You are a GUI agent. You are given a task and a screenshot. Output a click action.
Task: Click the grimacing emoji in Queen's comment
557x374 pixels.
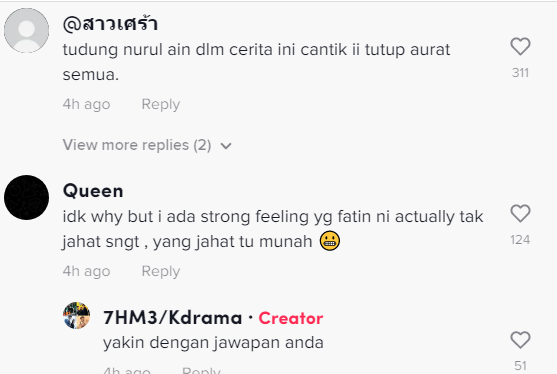tap(330, 241)
